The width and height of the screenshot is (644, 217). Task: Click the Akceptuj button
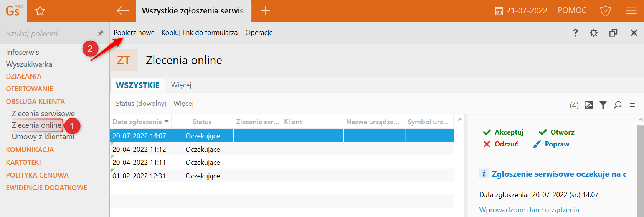click(503, 132)
